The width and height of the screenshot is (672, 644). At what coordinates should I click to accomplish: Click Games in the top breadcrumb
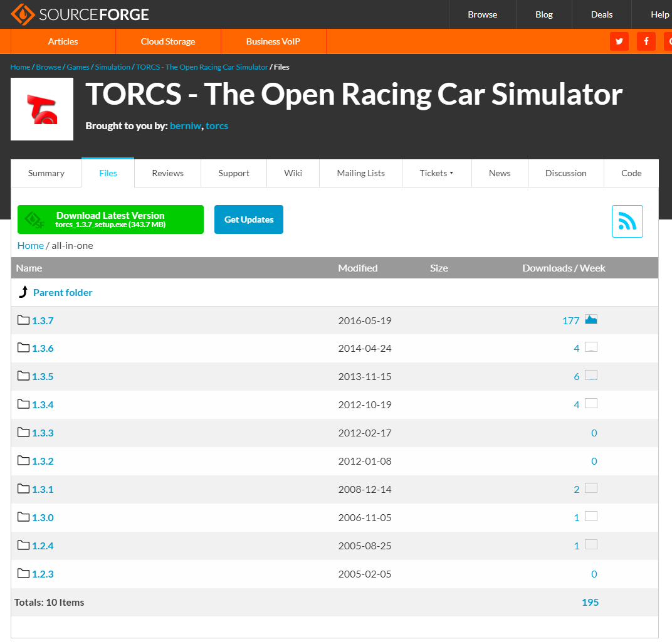point(78,67)
